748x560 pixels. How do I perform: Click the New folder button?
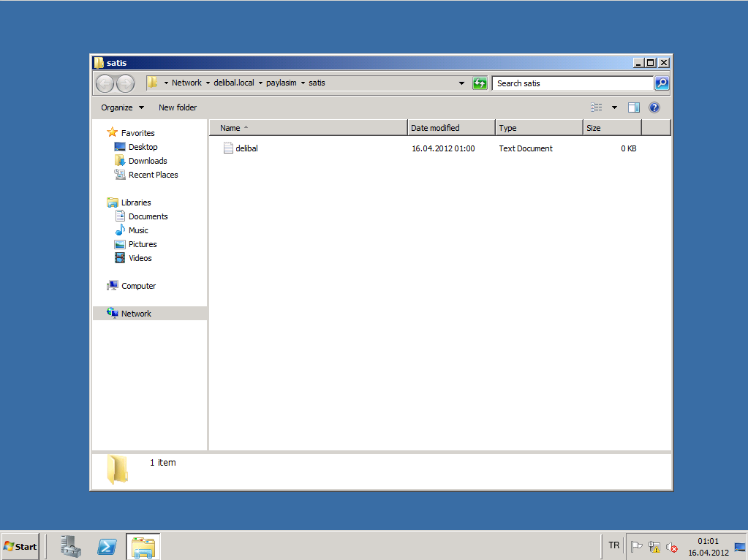coord(178,107)
